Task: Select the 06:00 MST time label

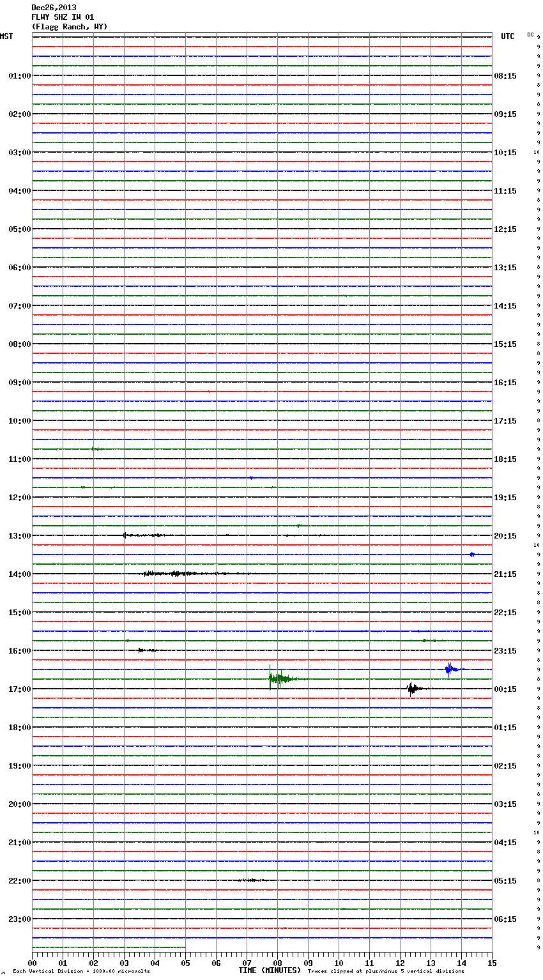Action: (x=19, y=268)
